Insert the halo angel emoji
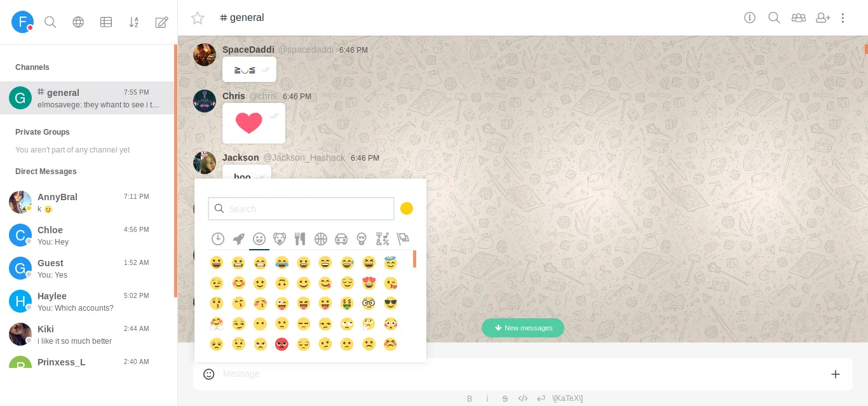The height and width of the screenshot is (406, 868). tap(390, 262)
